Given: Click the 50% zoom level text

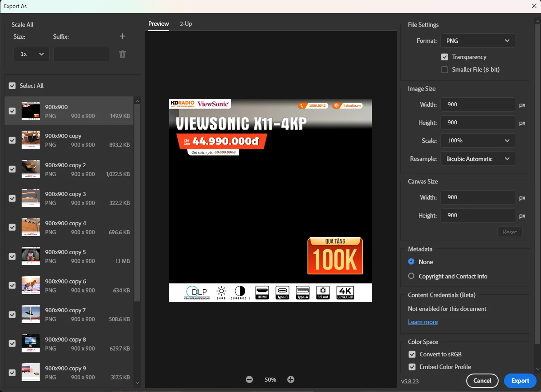Looking at the screenshot, I should [270, 379].
